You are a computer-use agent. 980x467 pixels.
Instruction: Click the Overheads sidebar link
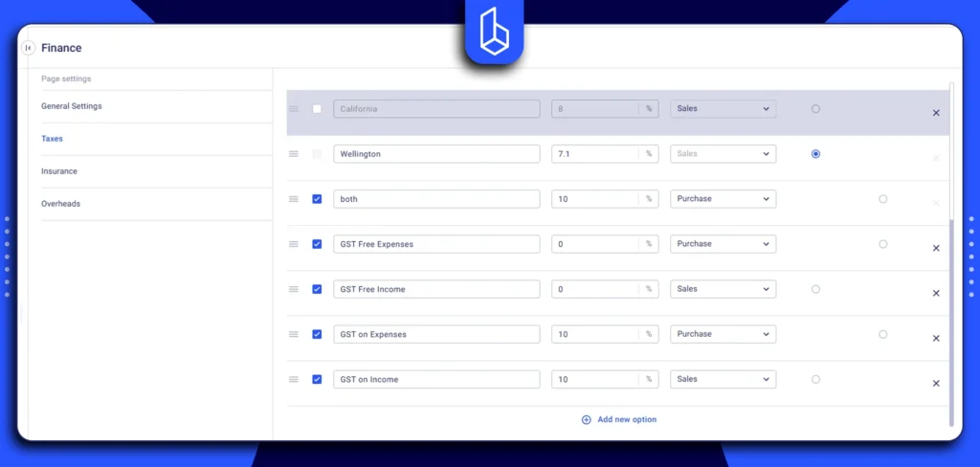click(61, 204)
